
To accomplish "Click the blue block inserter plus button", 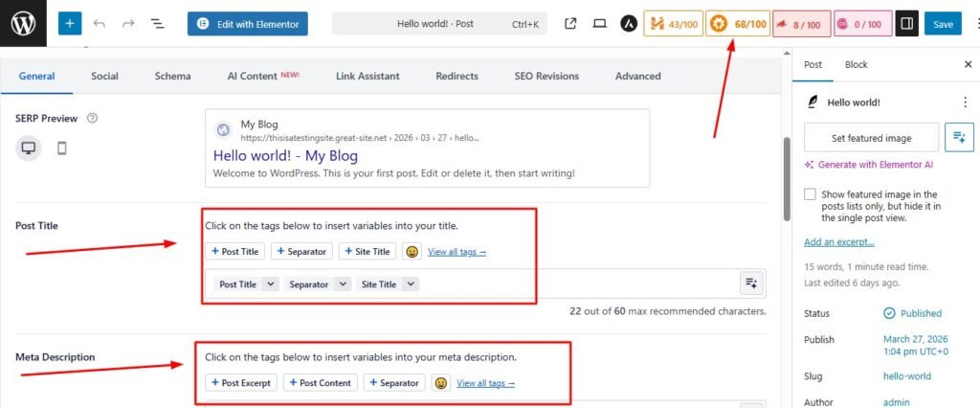I will [70, 24].
